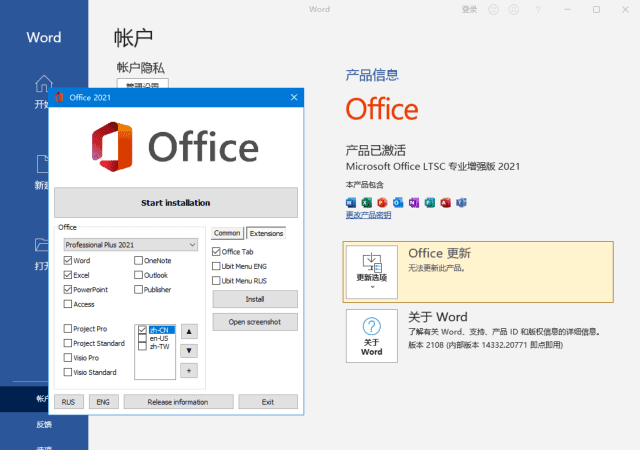This screenshot has height=450, width=640.
Task: Click the Word app icon under product info
Action: (x=351, y=203)
